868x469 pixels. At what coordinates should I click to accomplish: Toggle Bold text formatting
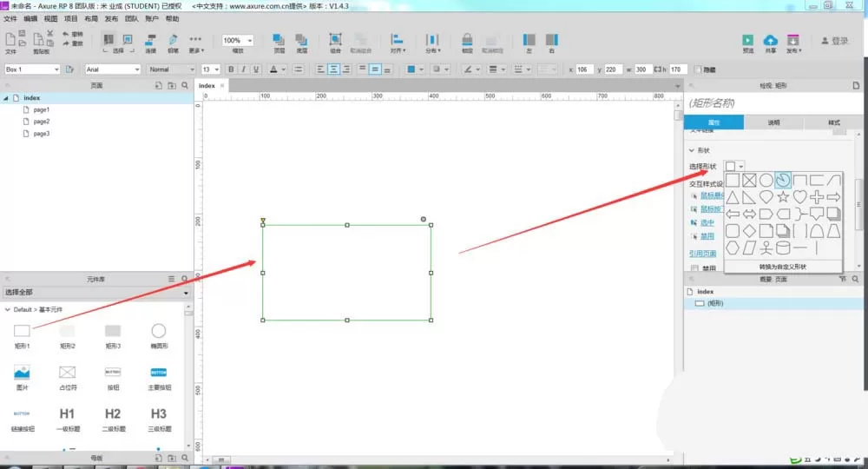click(x=231, y=69)
